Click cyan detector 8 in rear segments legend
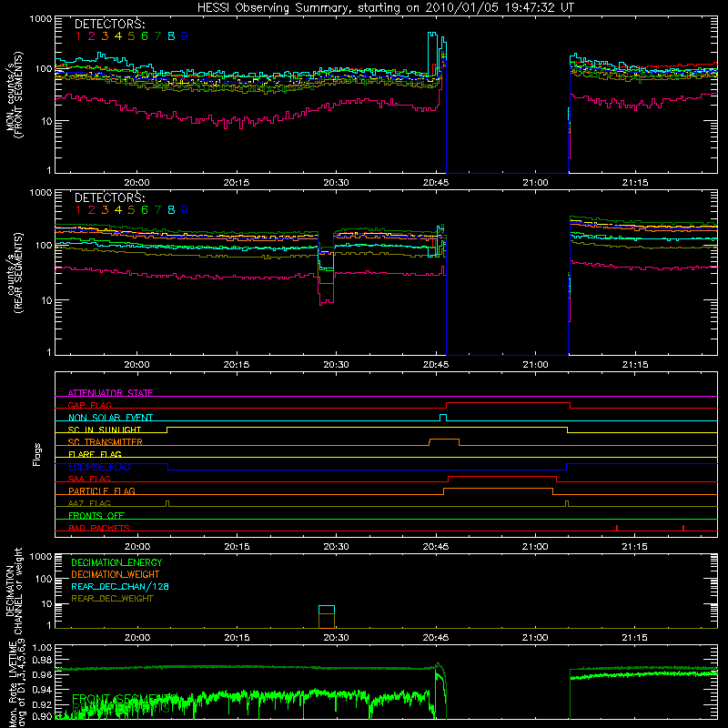 (x=171, y=210)
